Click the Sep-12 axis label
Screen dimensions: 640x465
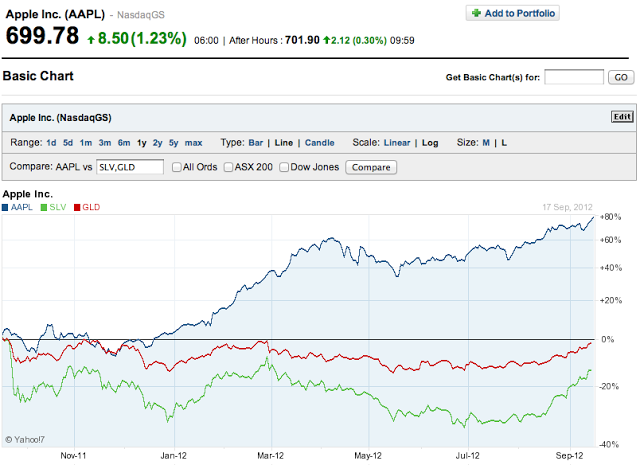pos(569,456)
